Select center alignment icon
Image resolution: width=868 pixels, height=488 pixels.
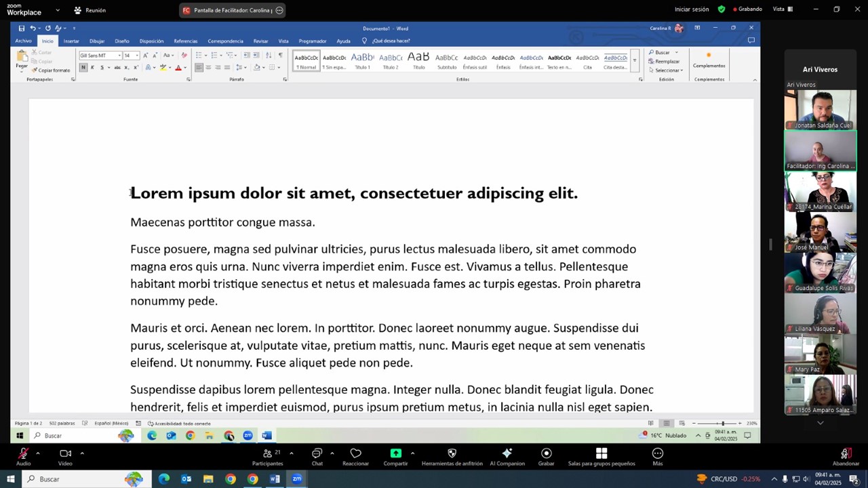(208, 68)
